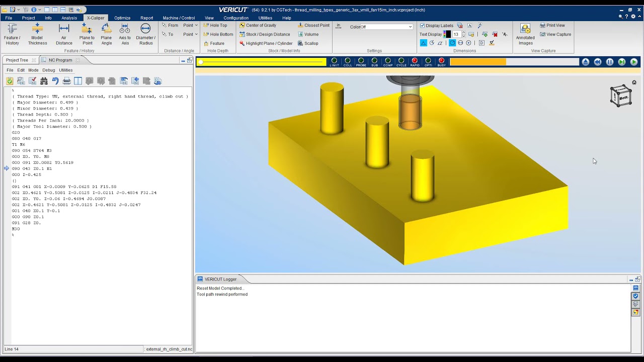The height and width of the screenshot is (362, 644).
Task: Open the Mode menu in NC Program panel
Action: coord(33,70)
